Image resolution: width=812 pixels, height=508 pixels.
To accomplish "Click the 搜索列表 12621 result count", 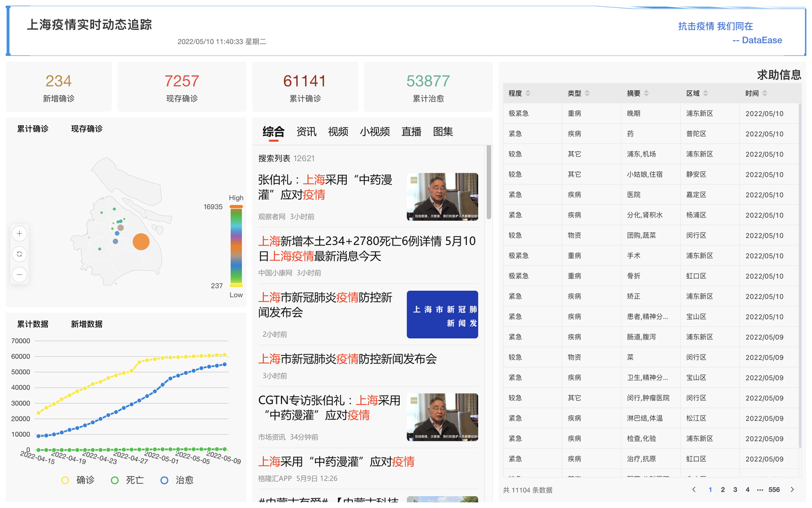I will [286, 158].
